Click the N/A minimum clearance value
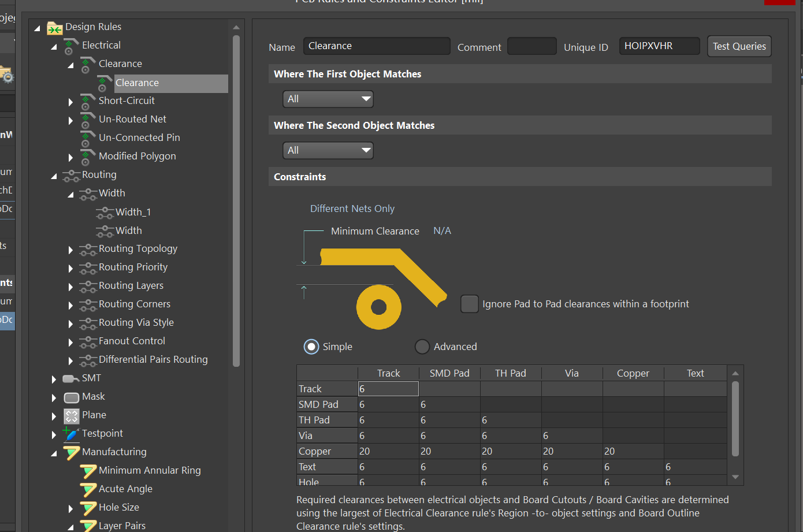Screen dimensions: 803x532 point(442,230)
